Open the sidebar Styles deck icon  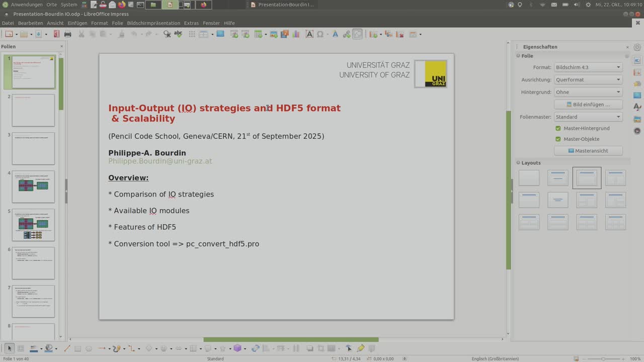[637, 107]
